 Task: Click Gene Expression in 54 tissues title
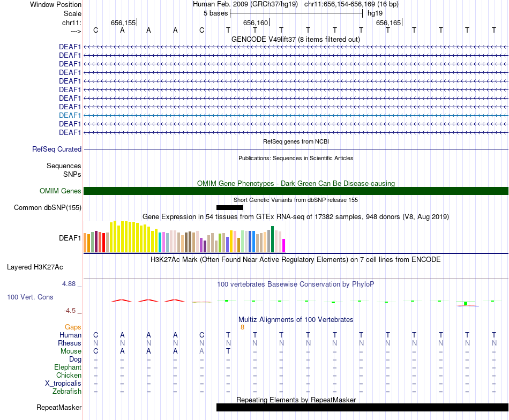point(296,216)
